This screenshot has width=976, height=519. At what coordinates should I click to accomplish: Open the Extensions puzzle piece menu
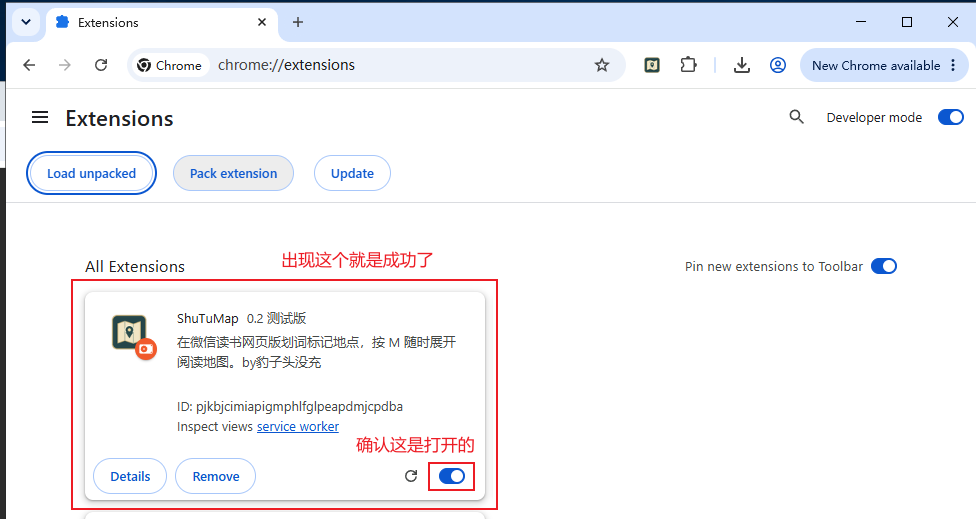coord(688,65)
